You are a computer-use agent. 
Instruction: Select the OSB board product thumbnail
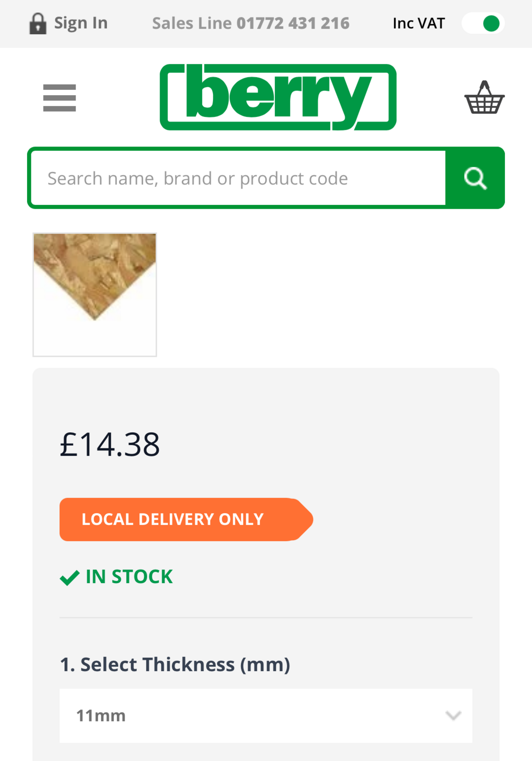tap(95, 294)
